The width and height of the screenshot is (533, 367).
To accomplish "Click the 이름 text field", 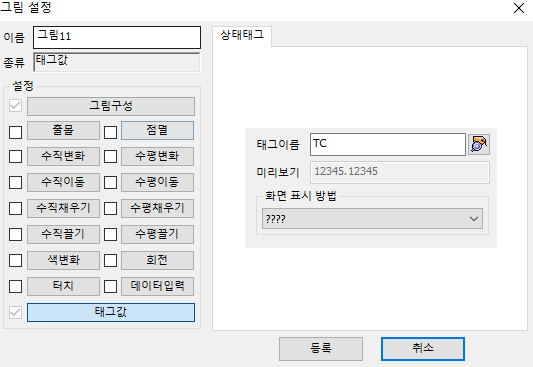I will pyautogui.click(x=117, y=37).
